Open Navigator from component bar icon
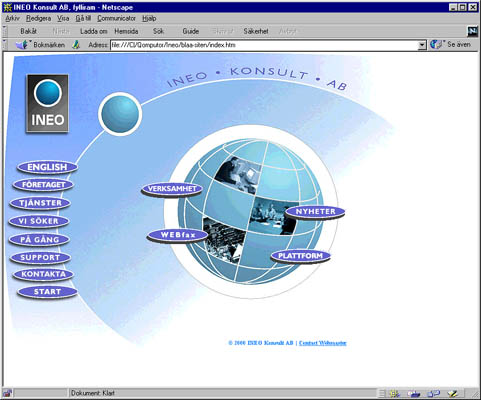This screenshot has width=481, height=400. (x=394, y=394)
